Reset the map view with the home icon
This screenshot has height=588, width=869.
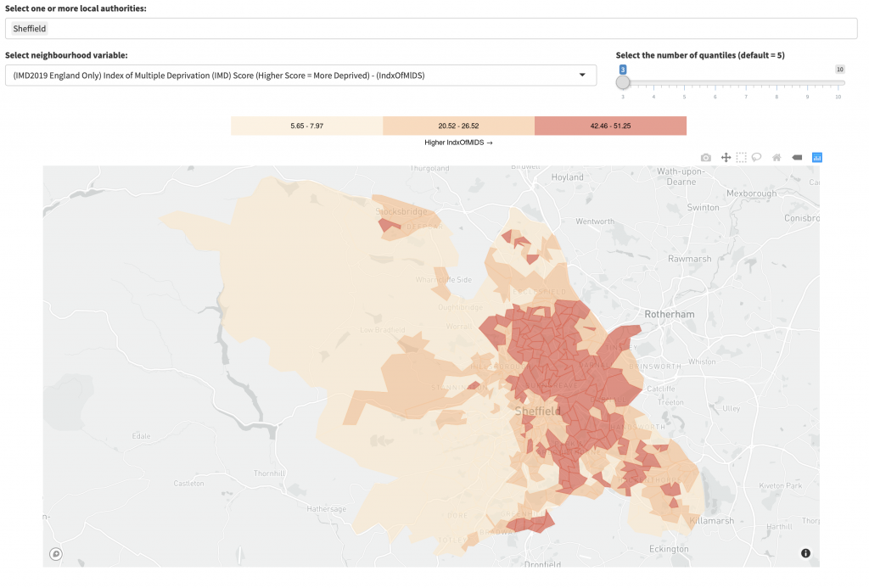776,157
